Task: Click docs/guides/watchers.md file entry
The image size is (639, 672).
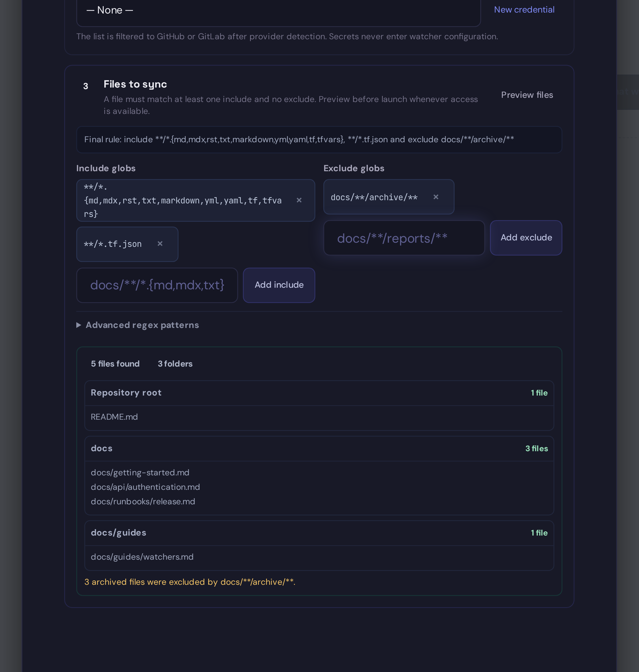Action: point(142,557)
